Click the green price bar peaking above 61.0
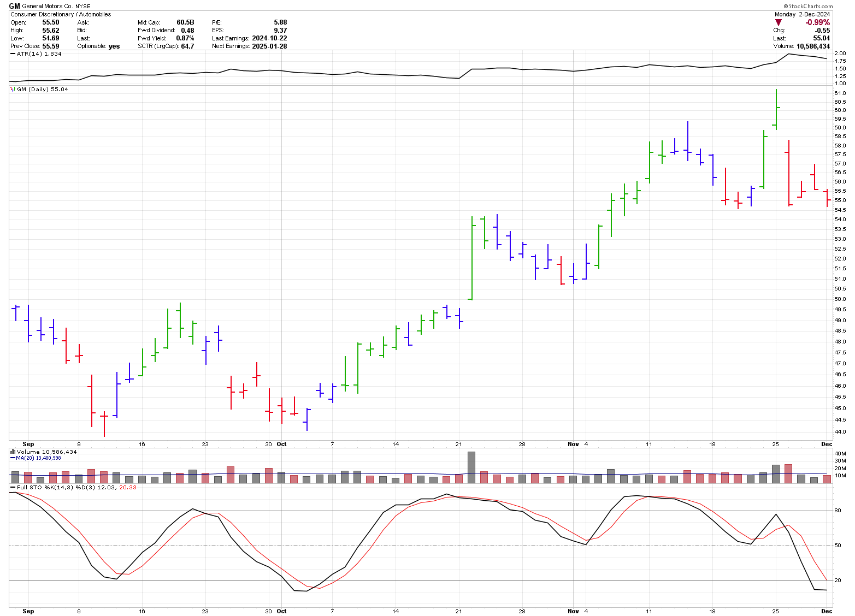 pyautogui.click(x=776, y=109)
